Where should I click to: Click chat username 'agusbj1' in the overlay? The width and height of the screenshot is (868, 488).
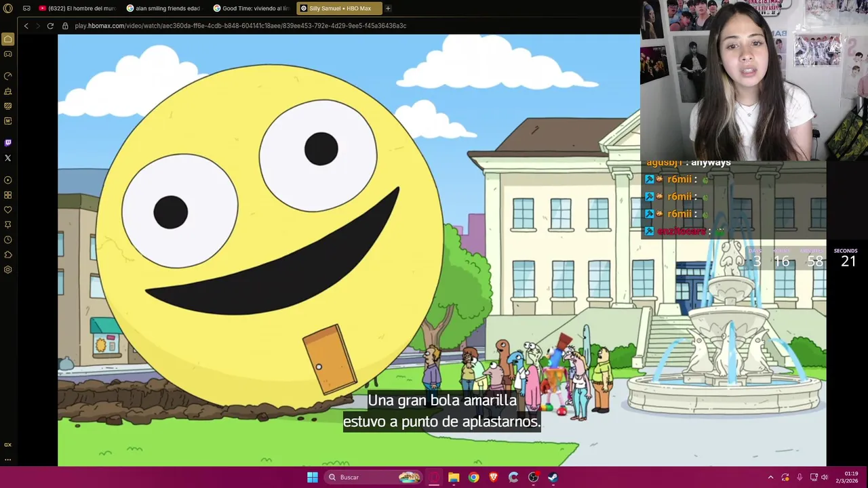(664, 163)
